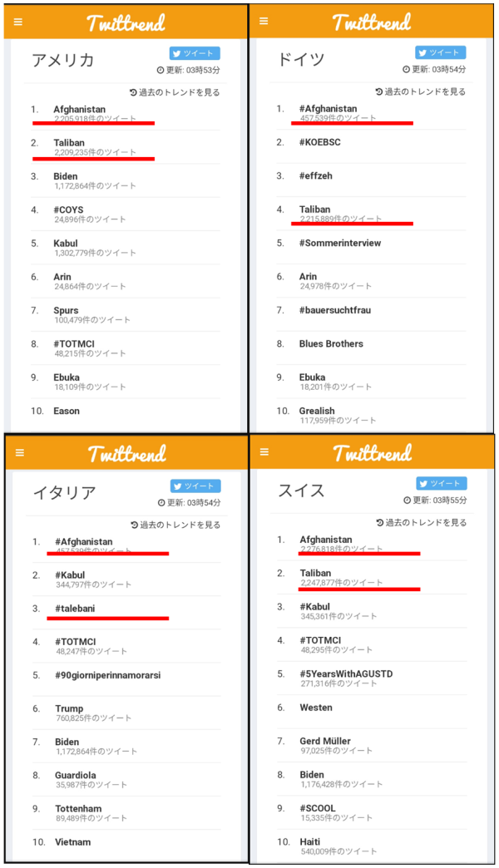
Task: Open hamburger menu in スイス panel
Action: [x=264, y=451]
